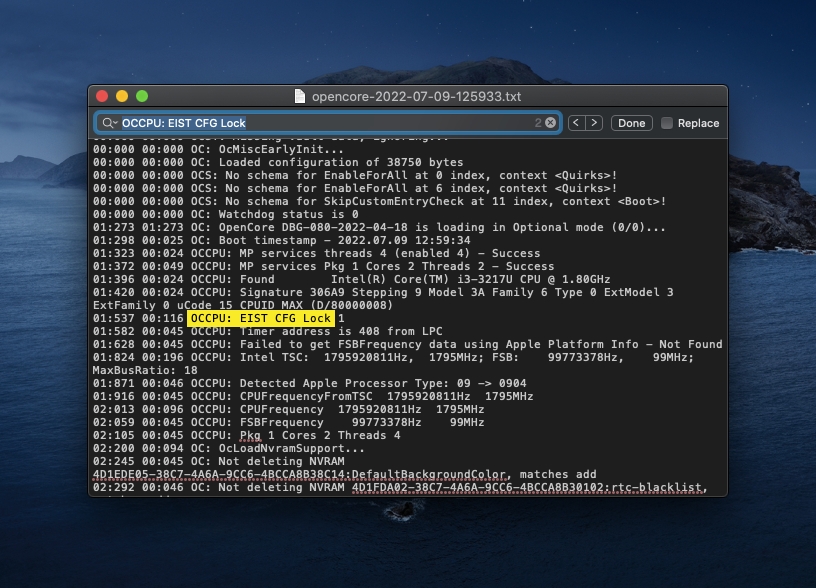Enable the Replace checkbox
The image size is (816, 588).
click(667, 123)
